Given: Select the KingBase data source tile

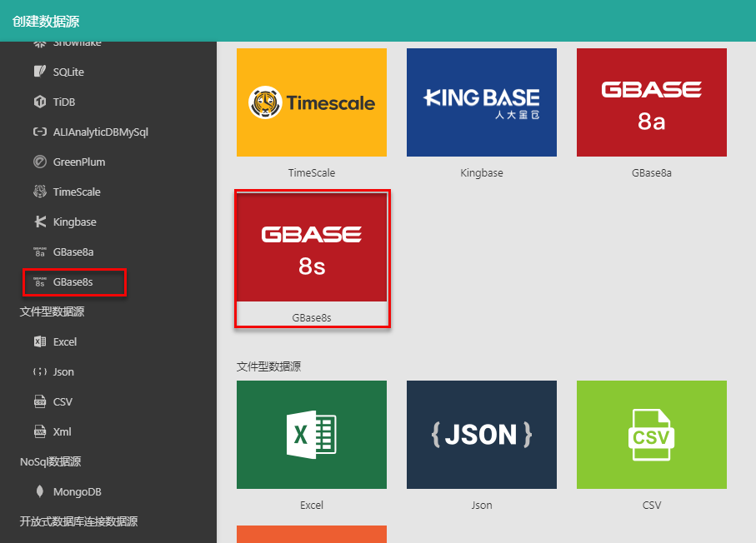Looking at the screenshot, I should click(482, 102).
